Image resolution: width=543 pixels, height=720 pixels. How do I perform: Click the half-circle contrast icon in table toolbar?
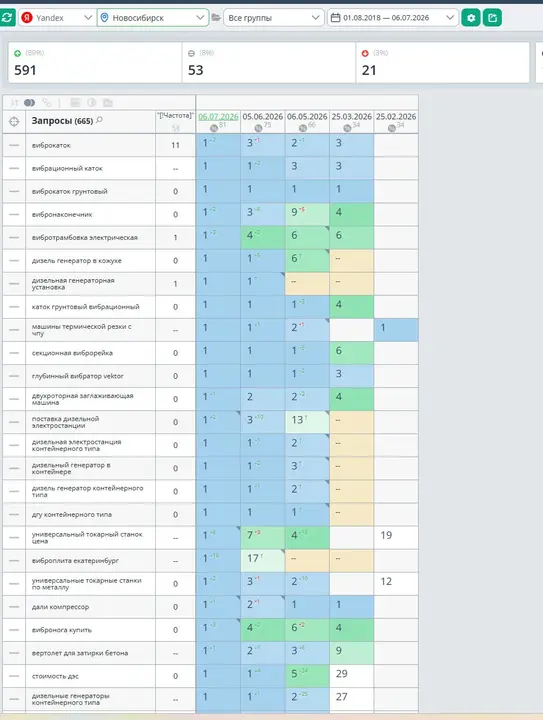point(92,102)
